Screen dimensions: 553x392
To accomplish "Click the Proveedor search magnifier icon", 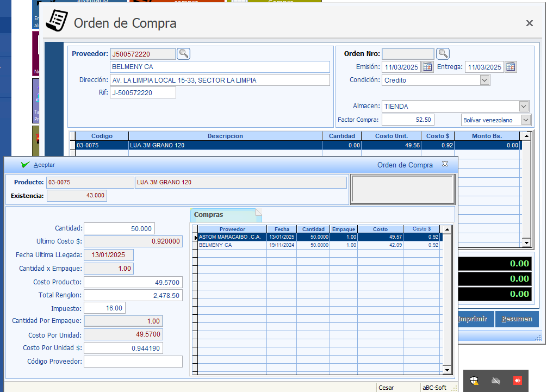I will pyautogui.click(x=184, y=53).
